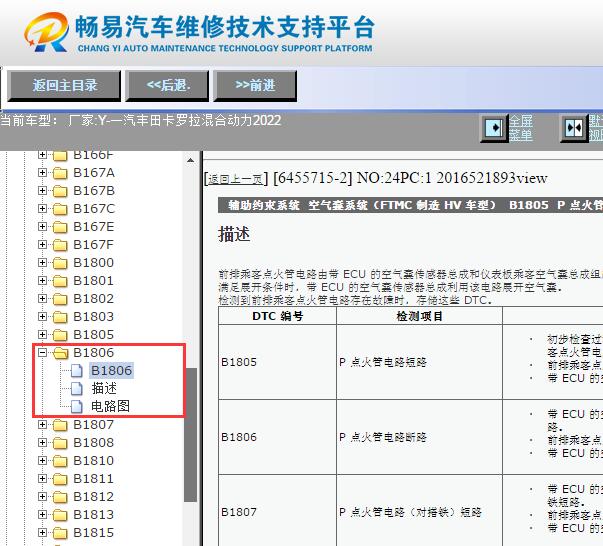
Task: Expand the B1812 tree node
Action: pos(43,497)
